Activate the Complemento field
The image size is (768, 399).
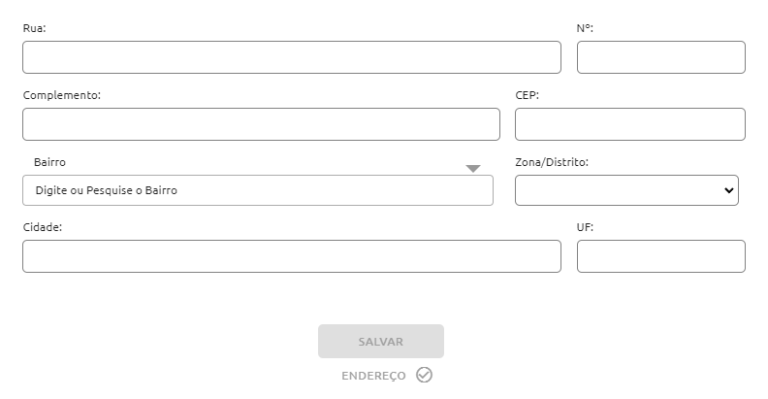[x=261, y=124]
